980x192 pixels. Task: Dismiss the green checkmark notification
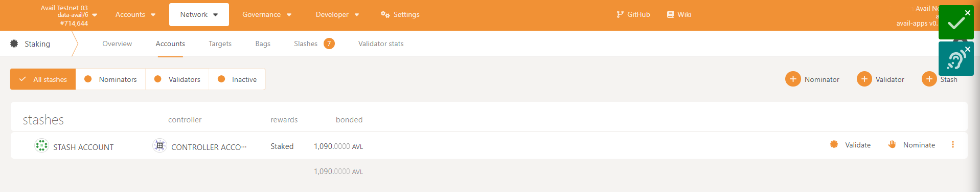tap(967, 13)
